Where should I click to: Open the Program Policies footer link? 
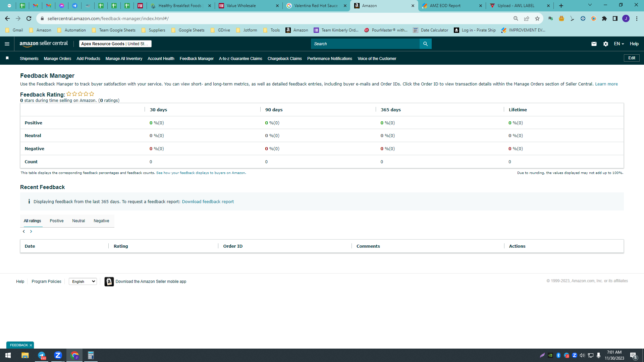[x=47, y=282]
